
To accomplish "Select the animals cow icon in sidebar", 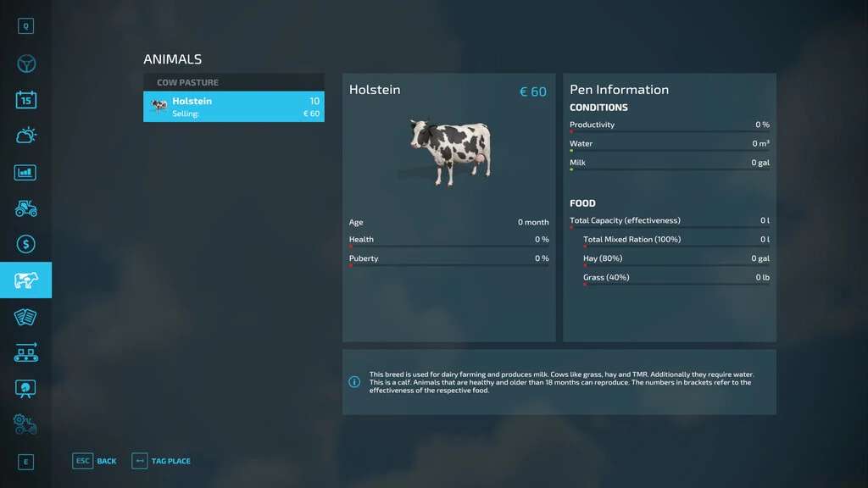I will pyautogui.click(x=25, y=280).
